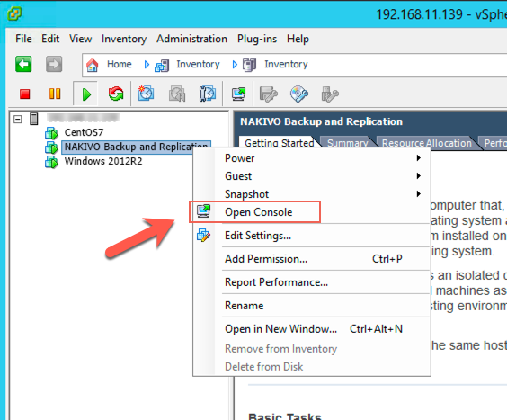The image size is (507, 420).
Task: Click the breadcrumb arrow after first Inventory
Action: 235,65
